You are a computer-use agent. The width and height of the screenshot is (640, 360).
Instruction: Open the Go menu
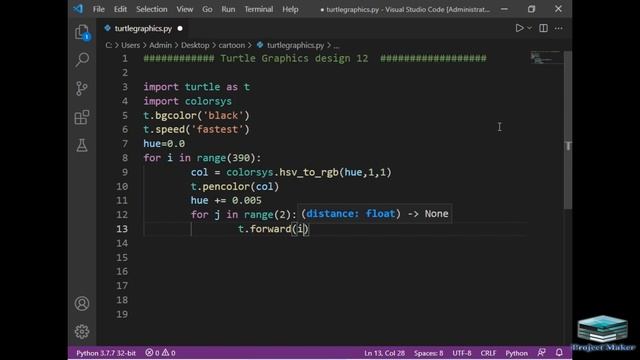click(x=207, y=9)
